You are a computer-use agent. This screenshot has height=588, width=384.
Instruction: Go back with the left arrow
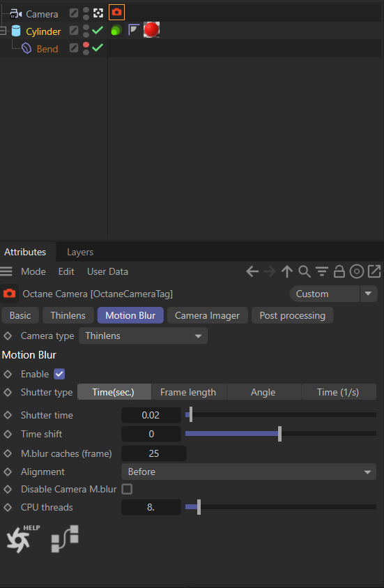tap(252, 271)
